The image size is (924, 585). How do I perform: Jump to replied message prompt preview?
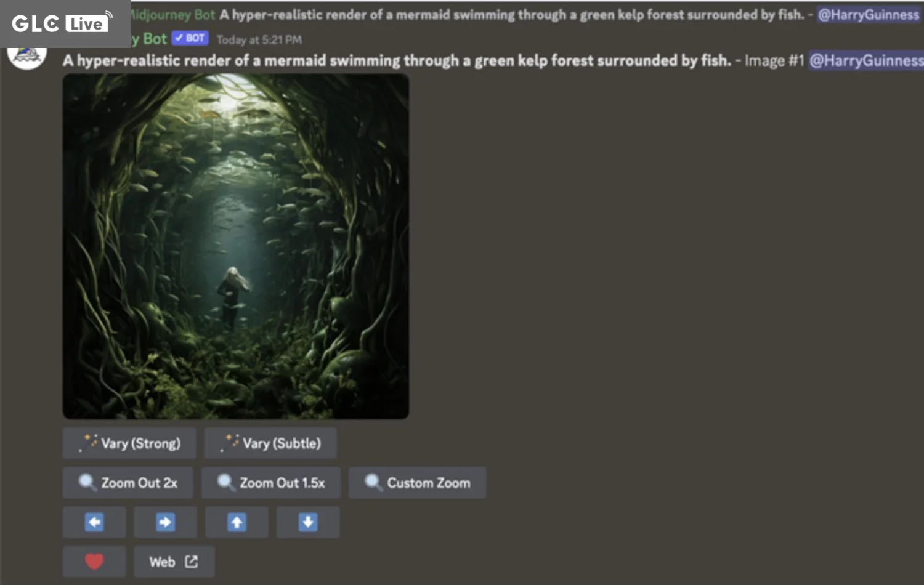pos(512,14)
